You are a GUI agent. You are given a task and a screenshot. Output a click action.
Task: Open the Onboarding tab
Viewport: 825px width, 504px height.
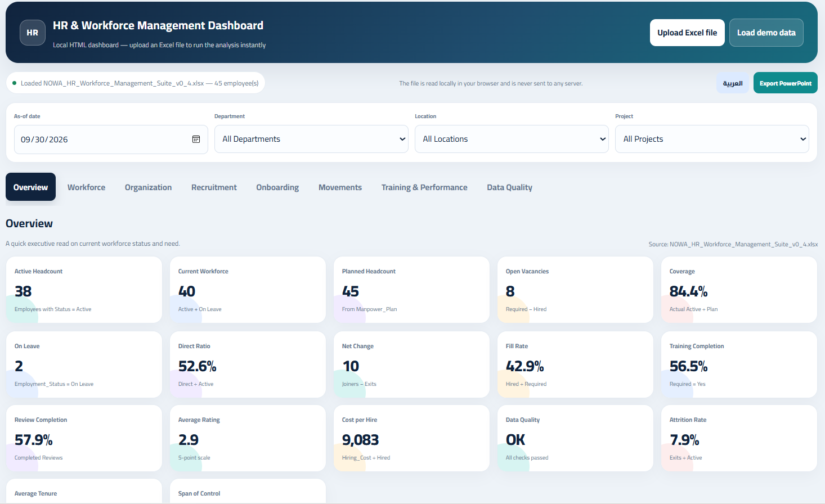point(277,187)
